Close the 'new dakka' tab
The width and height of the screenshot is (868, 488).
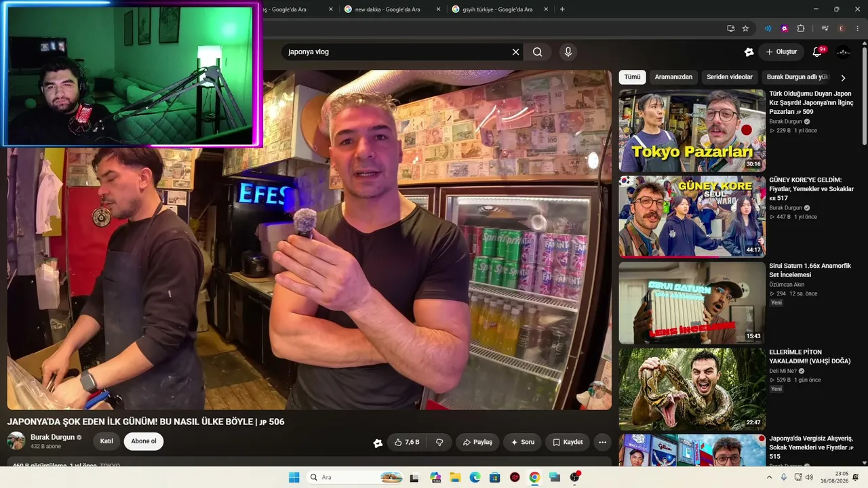point(438,9)
